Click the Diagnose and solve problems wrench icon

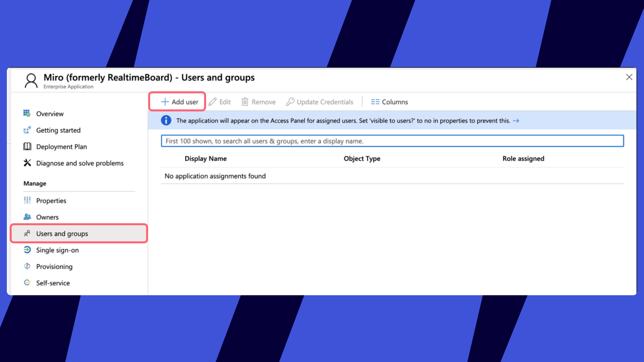tap(27, 163)
